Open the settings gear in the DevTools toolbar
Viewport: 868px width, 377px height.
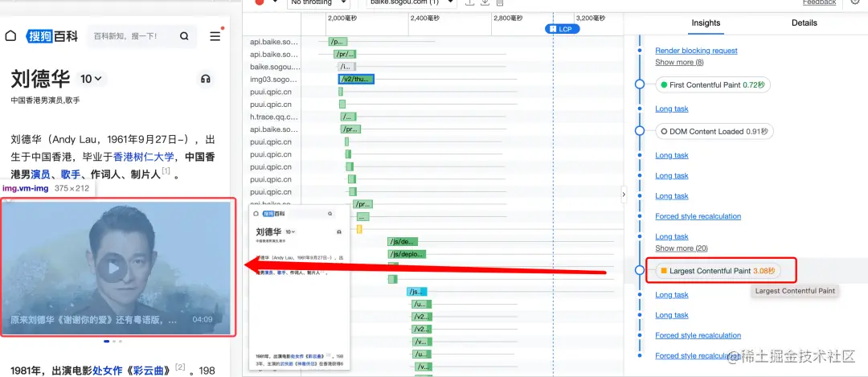click(x=857, y=2)
